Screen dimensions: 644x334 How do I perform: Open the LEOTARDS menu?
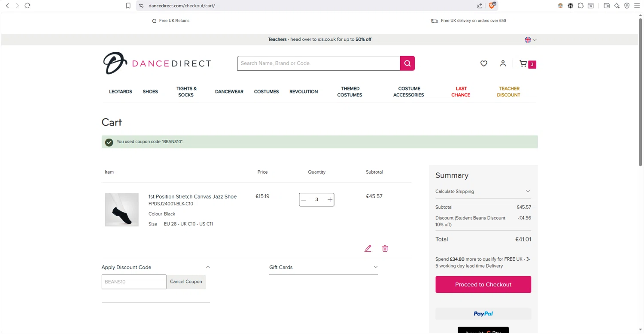[121, 92]
